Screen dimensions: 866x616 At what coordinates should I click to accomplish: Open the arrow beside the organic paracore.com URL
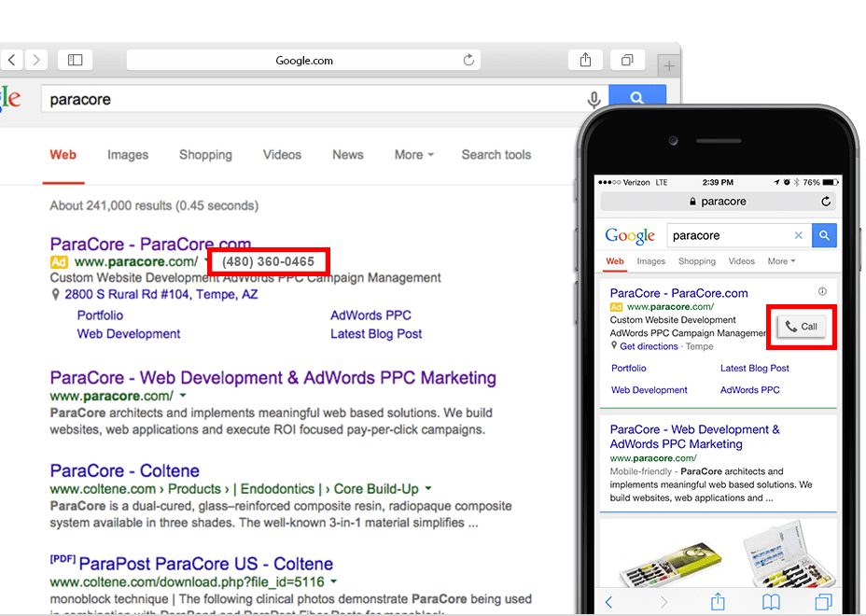[183, 396]
